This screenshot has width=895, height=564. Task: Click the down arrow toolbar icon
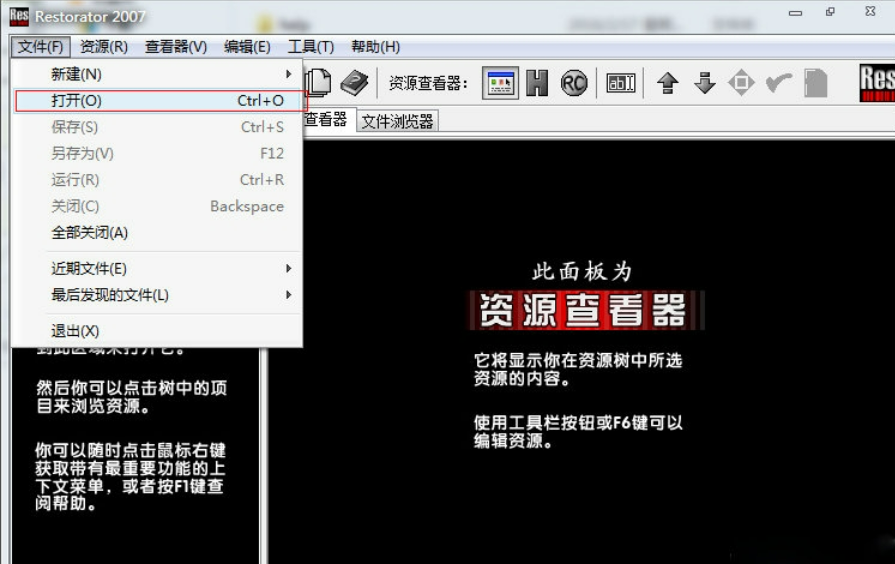[x=705, y=83]
